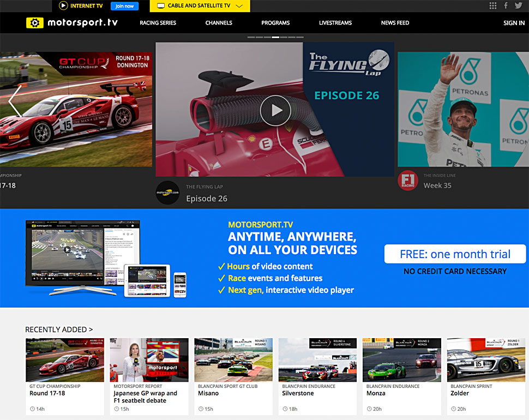Open the apps grid icon
The width and height of the screenshot is (529, 420).
[x=493, y=6]
